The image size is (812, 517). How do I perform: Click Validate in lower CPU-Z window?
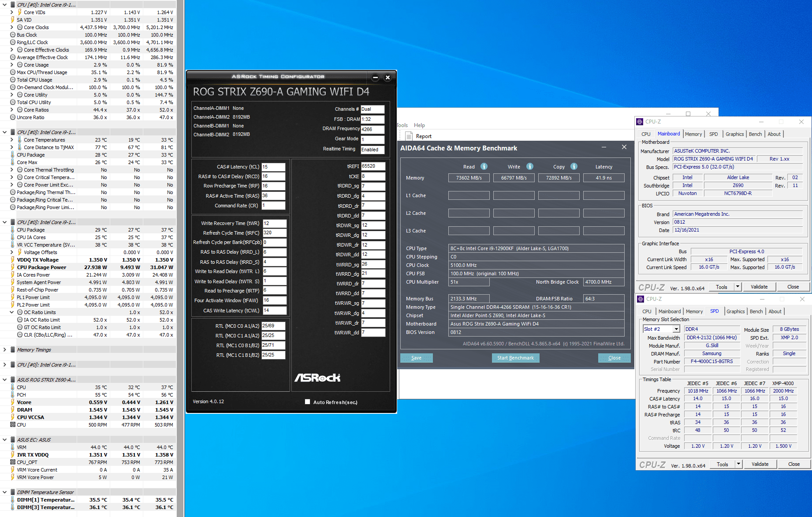[760, 464]
